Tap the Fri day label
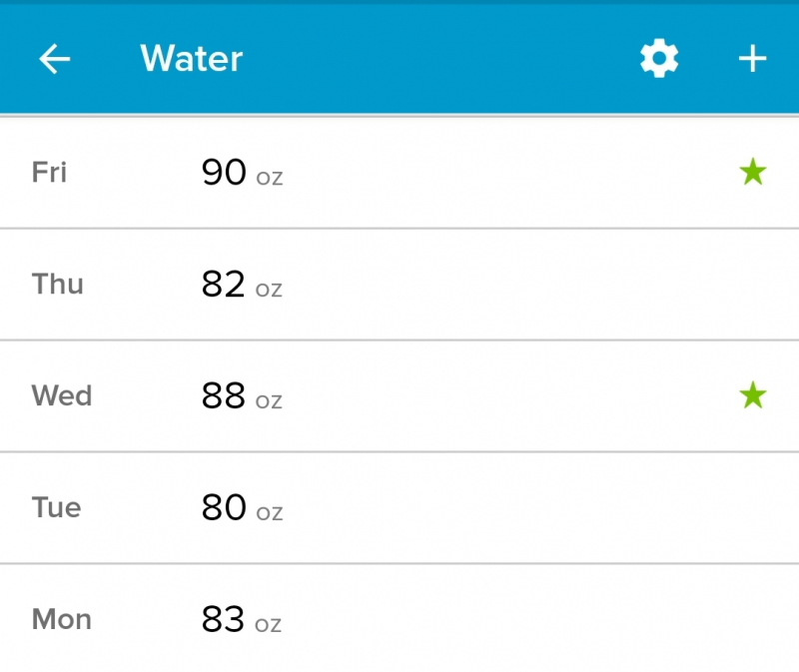 tap(49, 173)
